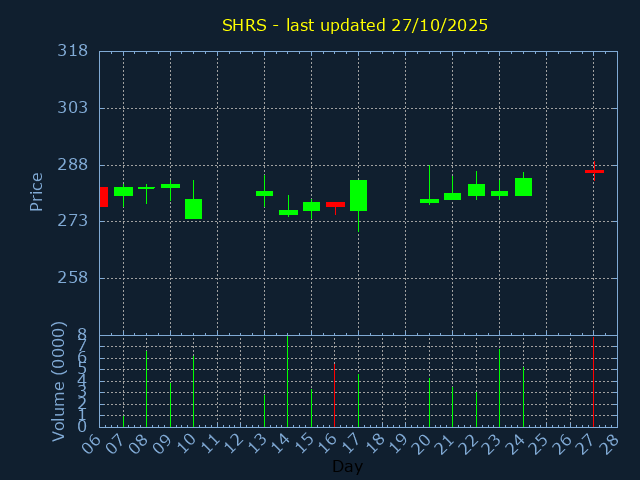Viewport: 640px width, 480px height.
Task: Click the chart title SHRS last updated
Action: (x=355, y=25)
